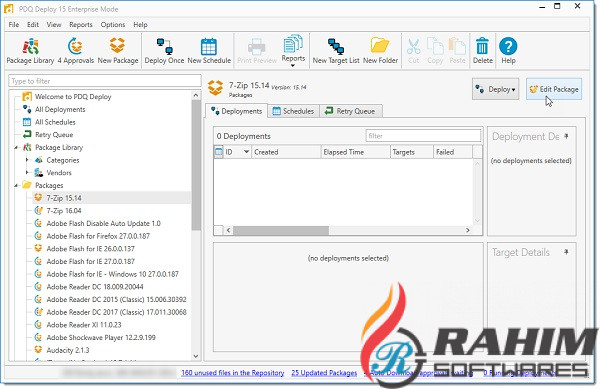Click the New Folder toolbar icon
The image size is (600, 389).
pos(380,51)
